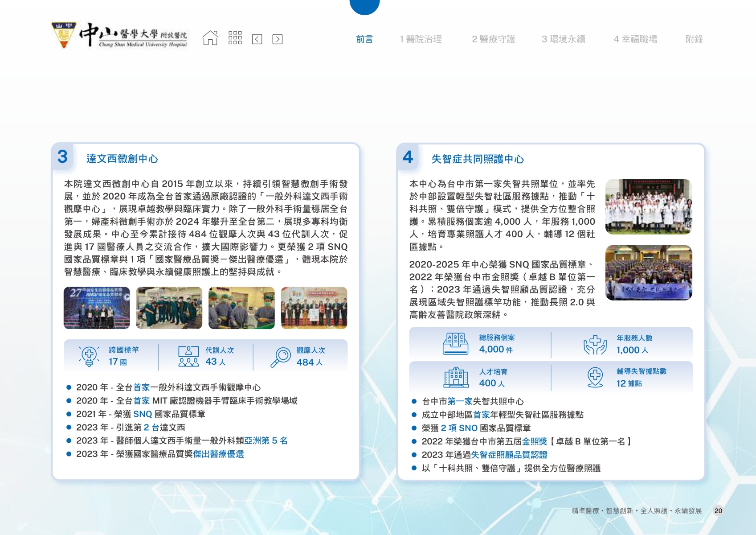Navigate to 4 幸福職場 section
756x535 pixels.
tap(635, 39)
